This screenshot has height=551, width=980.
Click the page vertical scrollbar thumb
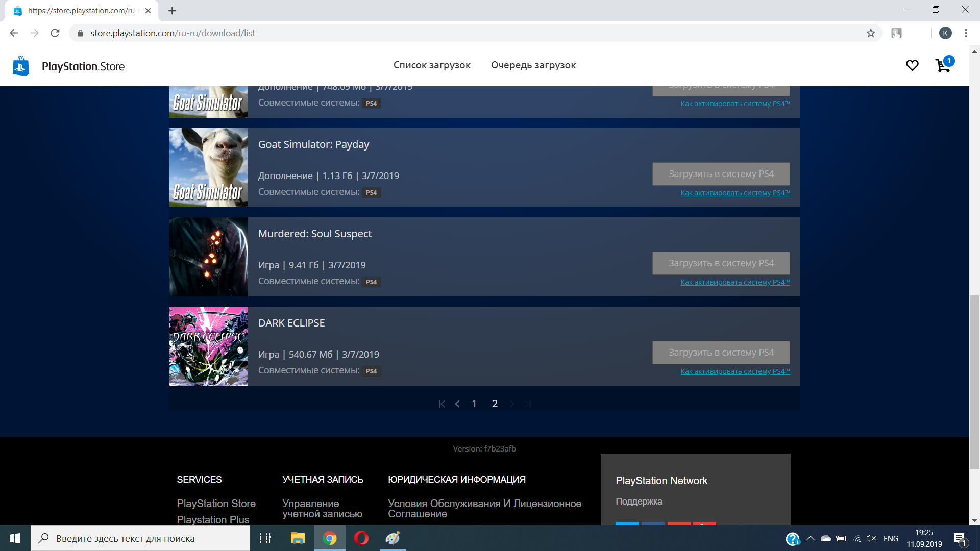[975, 382]
